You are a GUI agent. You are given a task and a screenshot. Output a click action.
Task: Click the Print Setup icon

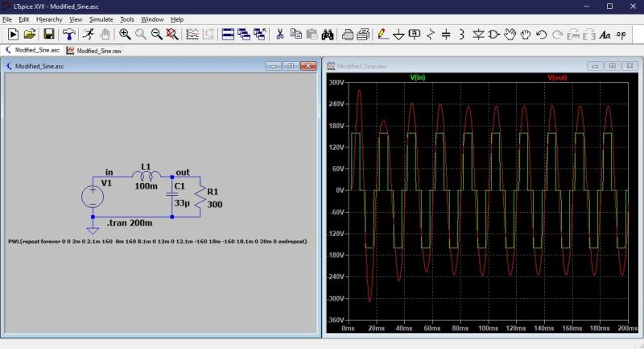348,35
